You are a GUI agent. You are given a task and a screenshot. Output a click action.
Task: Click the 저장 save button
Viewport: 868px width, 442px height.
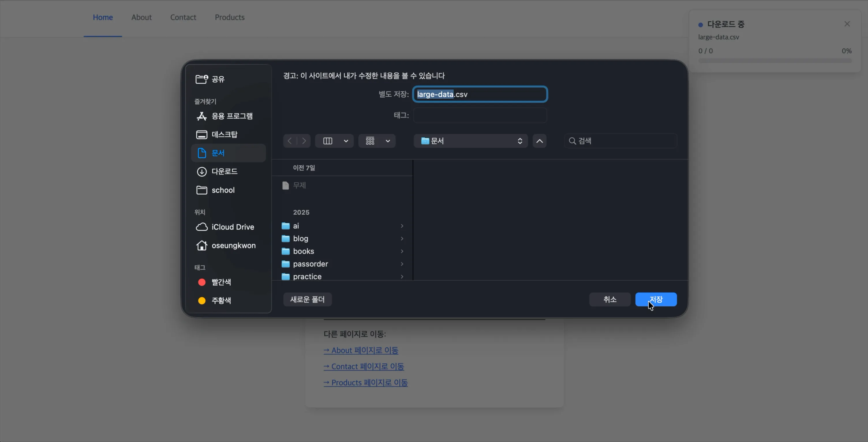tap(656, 299)
